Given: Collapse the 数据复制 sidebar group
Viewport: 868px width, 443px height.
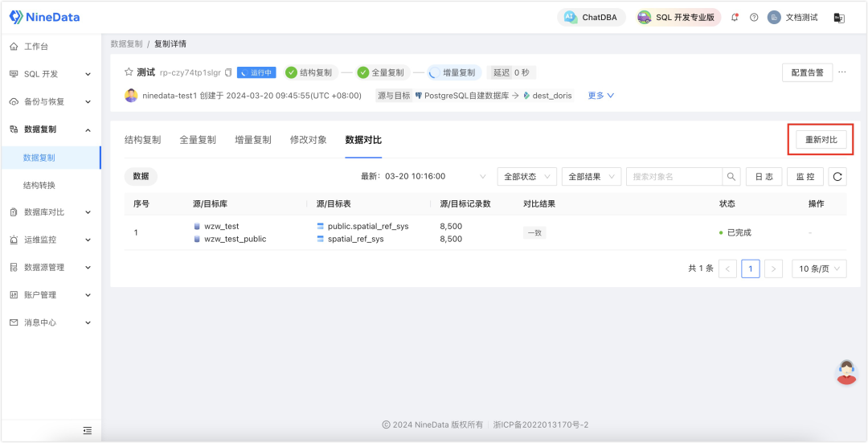Looking at the screenshot, I should coord(51,129).
